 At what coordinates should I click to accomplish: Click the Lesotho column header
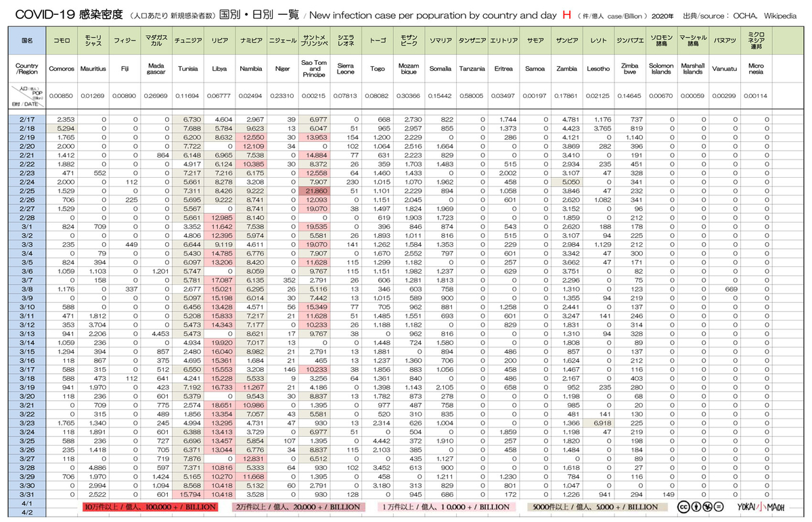(598, 69)
